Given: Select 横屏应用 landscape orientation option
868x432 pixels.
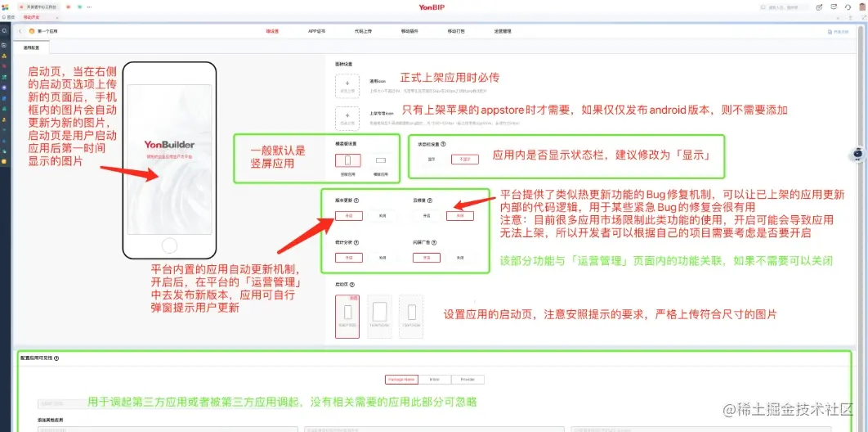Looking at the screenshot, I should [x=380, y=160].
